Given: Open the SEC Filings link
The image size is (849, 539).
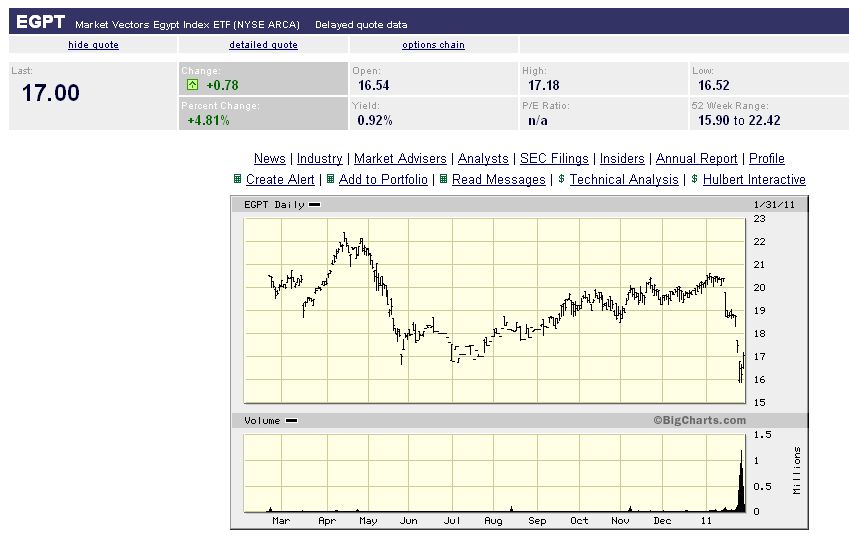Looking at the screenshot, I should tap(554, 159).
